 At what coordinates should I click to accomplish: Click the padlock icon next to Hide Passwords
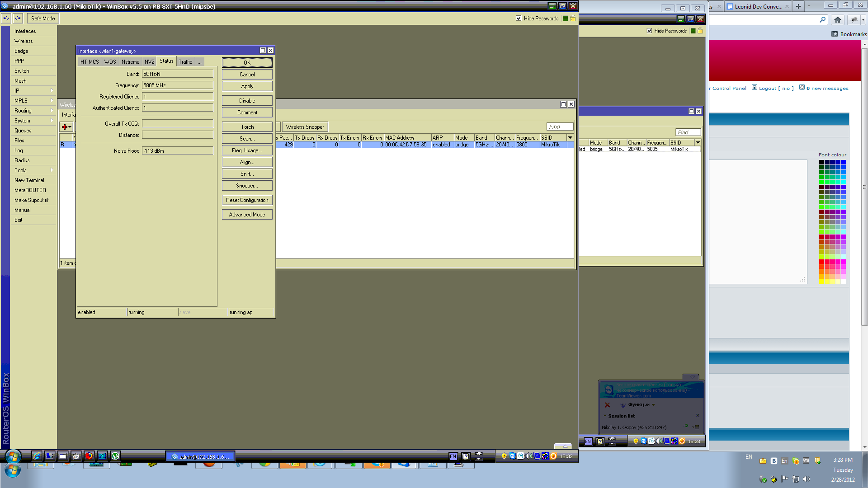click(x=572, y=19)
